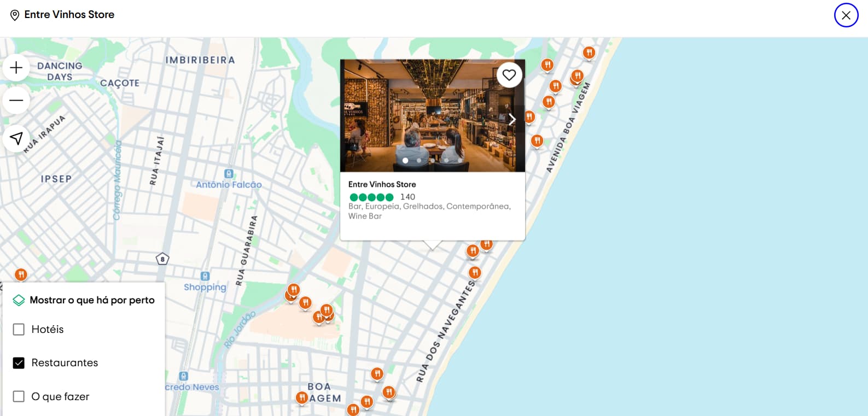The width and height of the screenshot is (868, 416).
Task: Open Entre Vinhos Store title link in card
Action: click(x=382, y=184)
